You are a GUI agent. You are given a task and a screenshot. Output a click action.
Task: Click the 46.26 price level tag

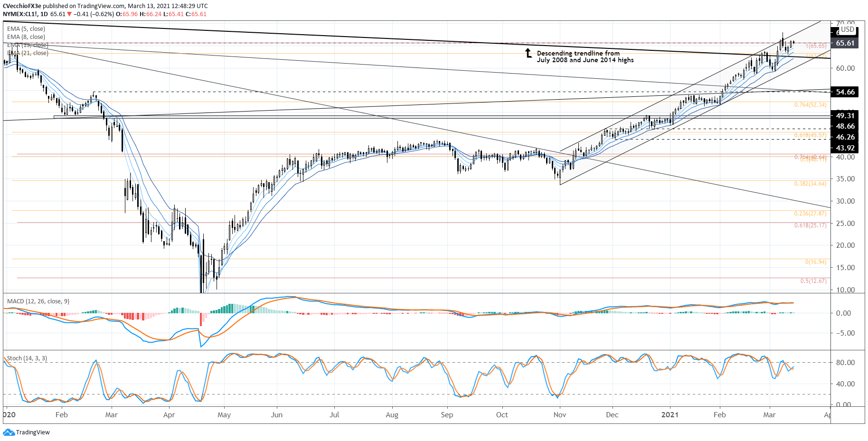click(845, 137)
